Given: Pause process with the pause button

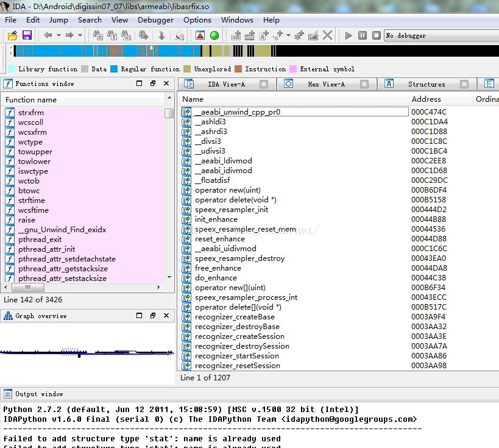Looking at the screenshot, I should click(363, 36).
